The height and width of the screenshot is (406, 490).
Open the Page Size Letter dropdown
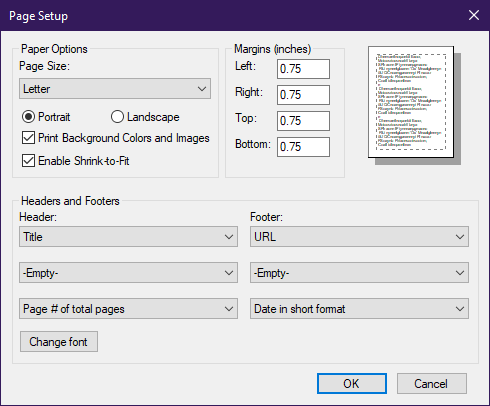coord(115,89)
